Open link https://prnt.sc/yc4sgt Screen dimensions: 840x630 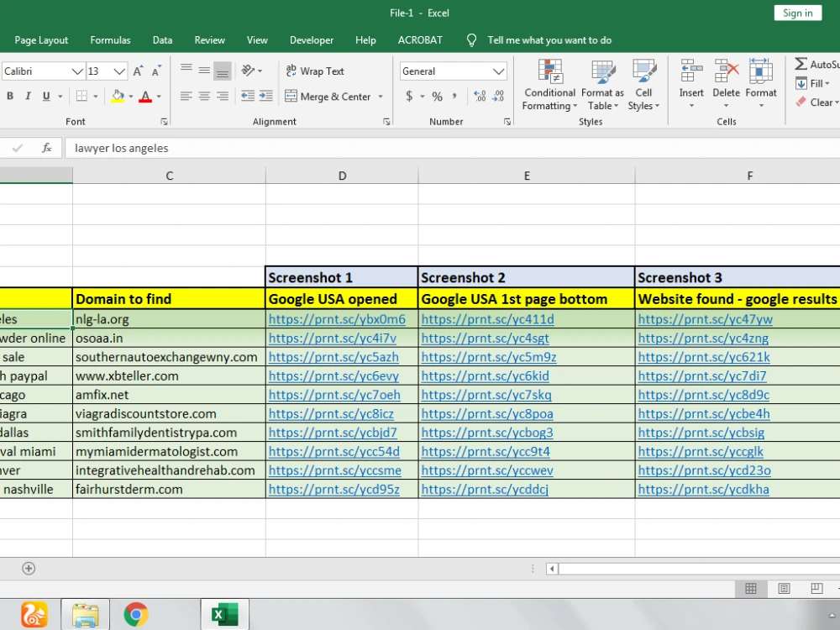click(x=485, y=339)
